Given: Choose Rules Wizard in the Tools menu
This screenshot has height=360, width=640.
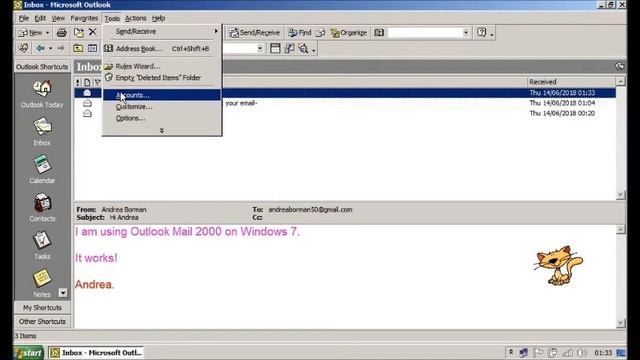Looking at the screenshot, I should (162, 66).
